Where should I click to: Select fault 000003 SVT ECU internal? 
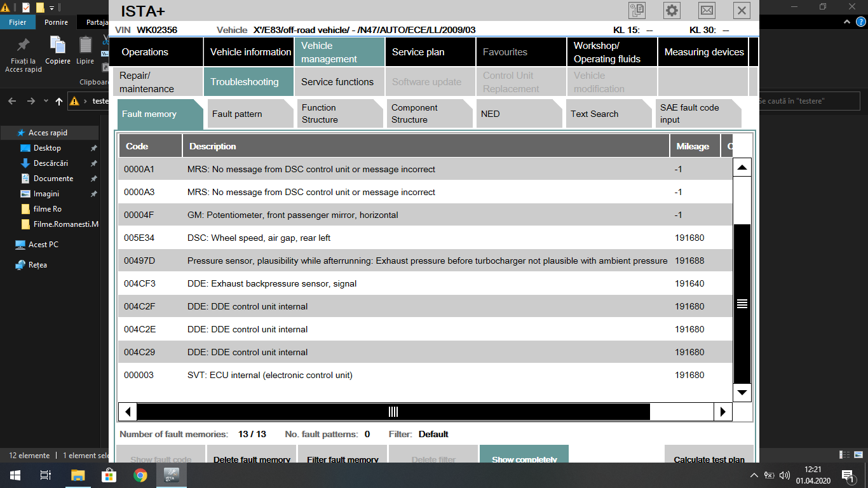[425, 375]
